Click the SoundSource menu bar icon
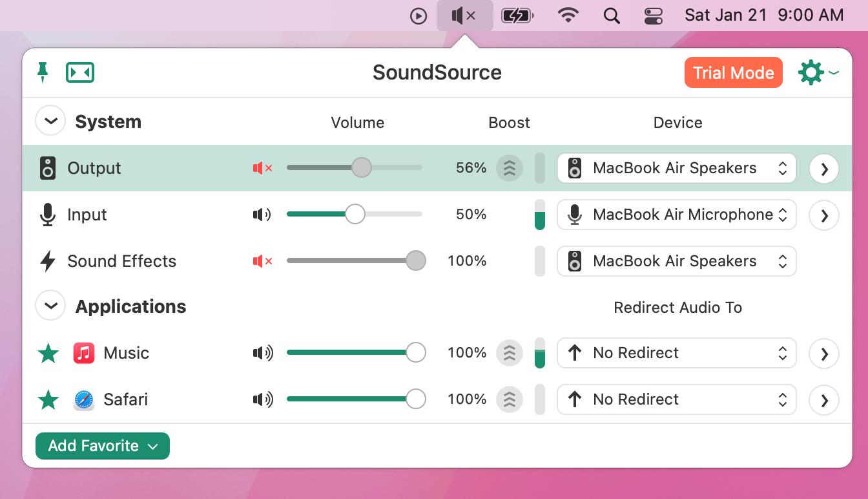 [x=465, y=16]
